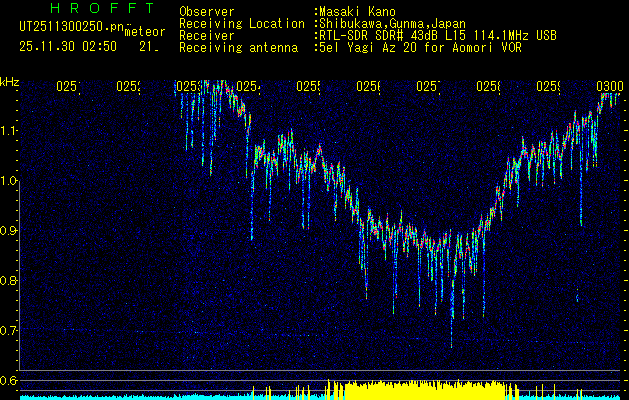Image resolution: width=629 pixels, height=400 pixels.
Task: Click the 0254 time marker
Action: click(248, 86)
